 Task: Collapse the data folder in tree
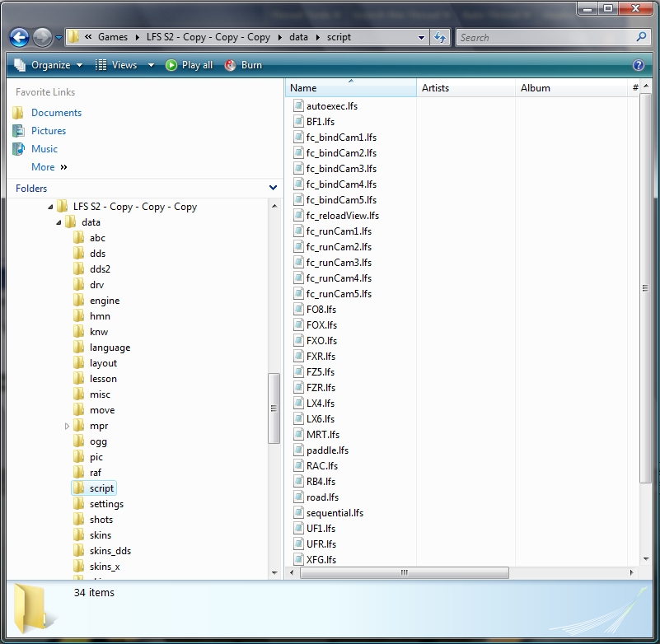59,222
